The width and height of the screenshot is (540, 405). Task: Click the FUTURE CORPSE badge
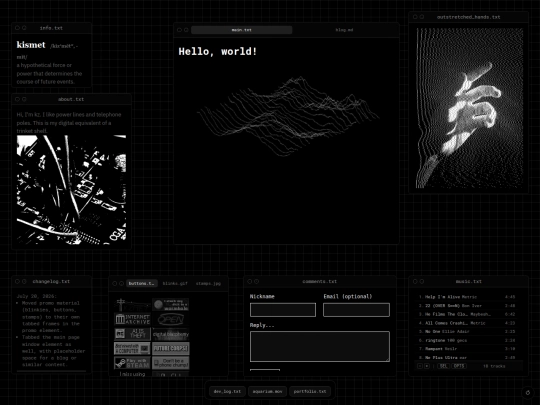(x=170, y=348)
